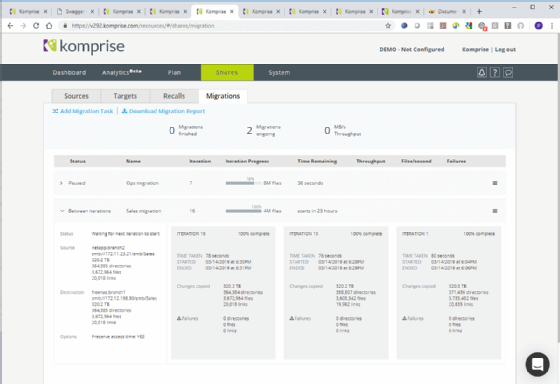The width and height of the screenshot is (560, 384).
Task: Open the help question mark icon
Action: coord(495,73)
